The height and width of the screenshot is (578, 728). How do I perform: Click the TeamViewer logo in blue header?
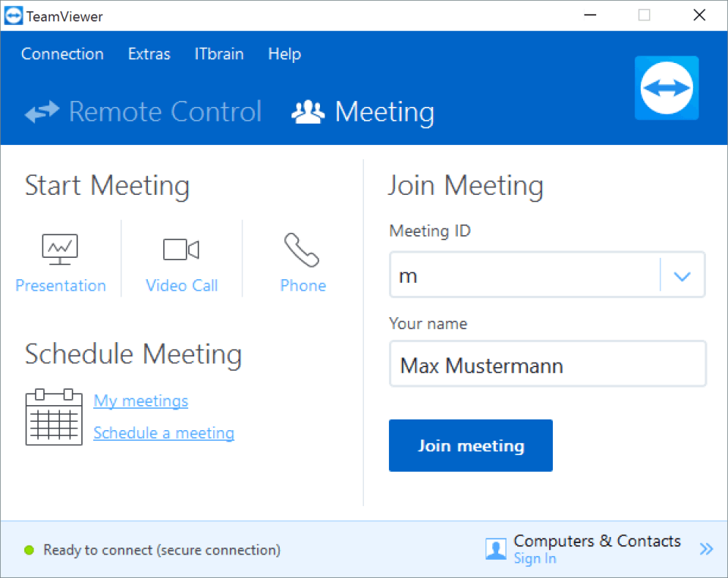[667, 88]
